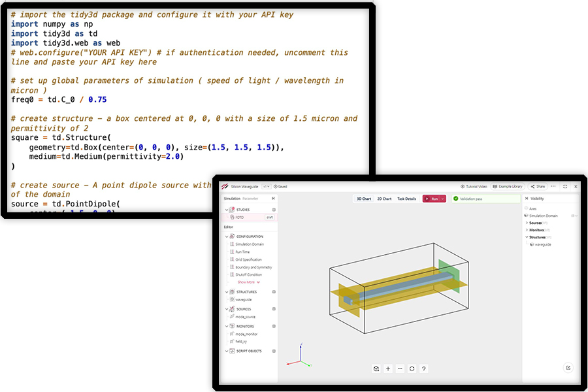Switch to the 2D Chart tab
The height and width of the screenshot is (392, 588).
tap(385, 199)
